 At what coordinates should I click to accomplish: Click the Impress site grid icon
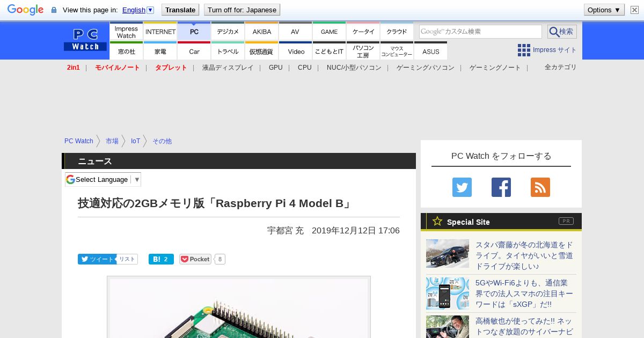click(524, 50)
